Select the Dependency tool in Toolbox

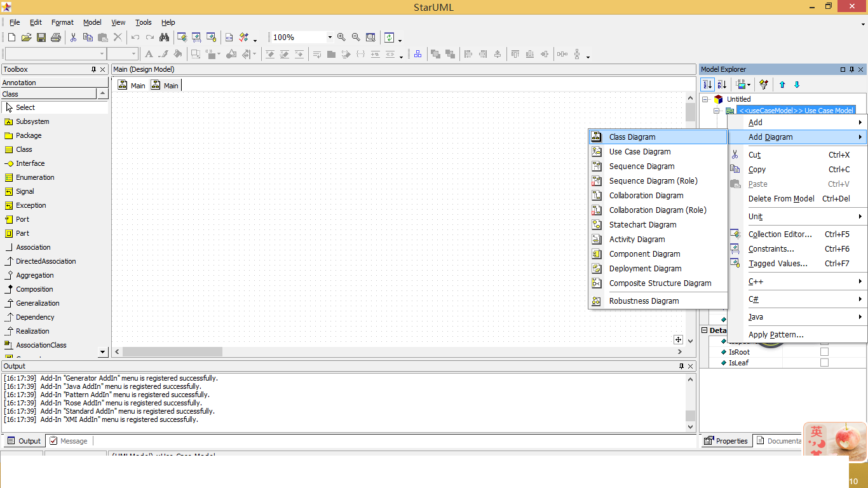[55, 317]
